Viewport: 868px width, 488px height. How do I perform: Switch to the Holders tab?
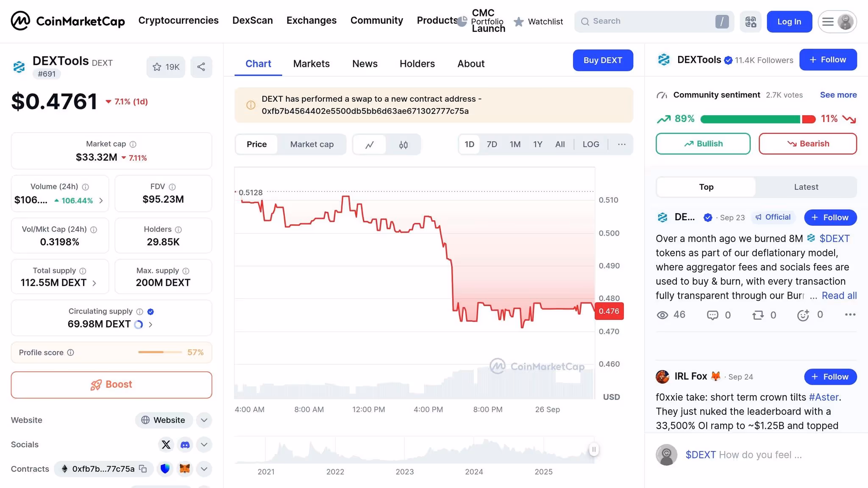(x=417, y=64)
